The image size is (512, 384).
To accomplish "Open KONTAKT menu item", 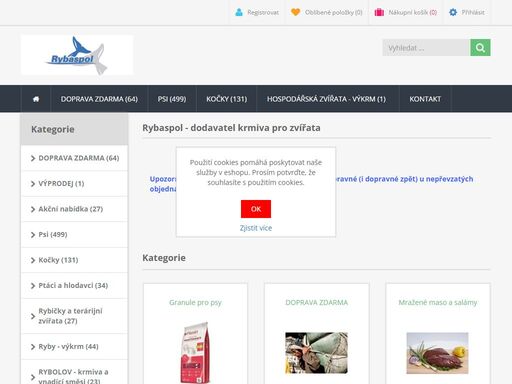I will pos(425,99).
